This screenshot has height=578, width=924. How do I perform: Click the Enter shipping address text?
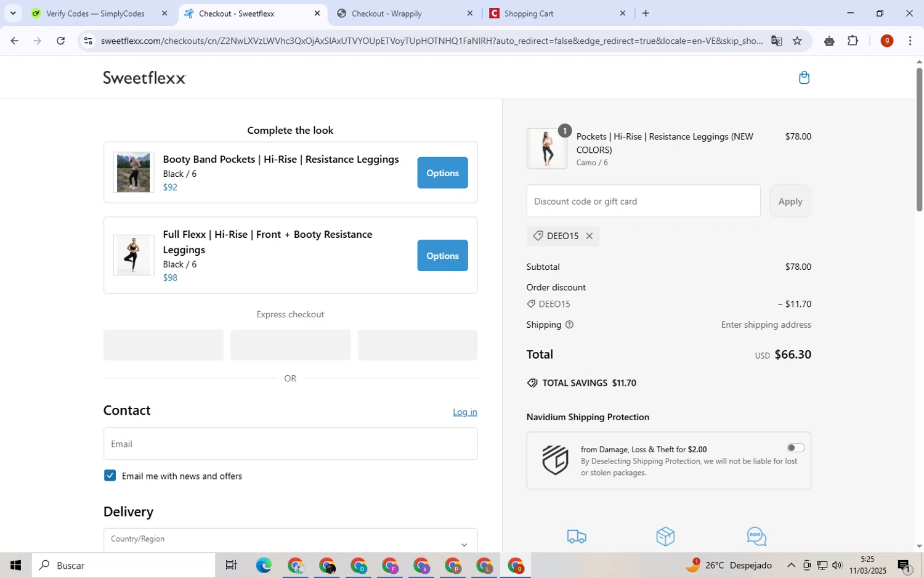click(x=766, y=325)
